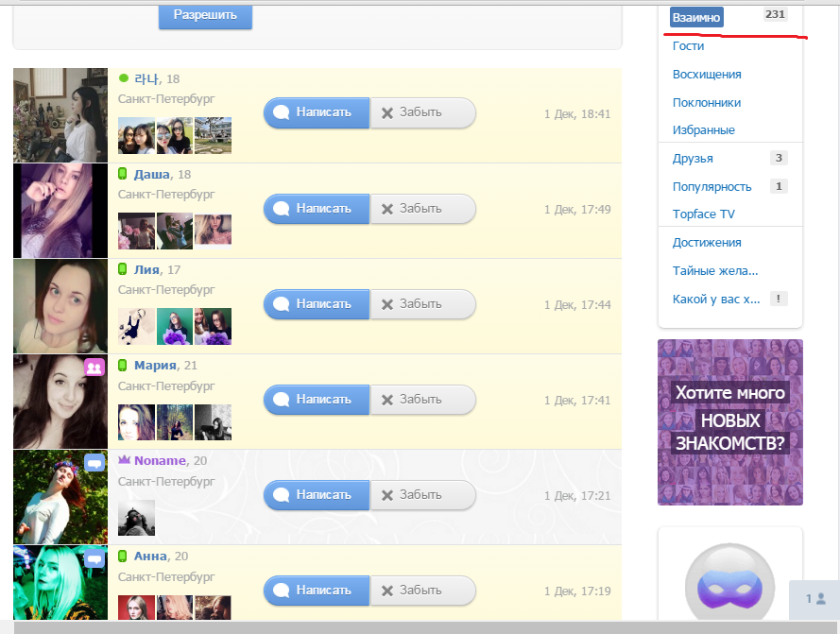Open Мария's profile name link
The width and height of the screenshot is (840, 634).
coord(155,366)
